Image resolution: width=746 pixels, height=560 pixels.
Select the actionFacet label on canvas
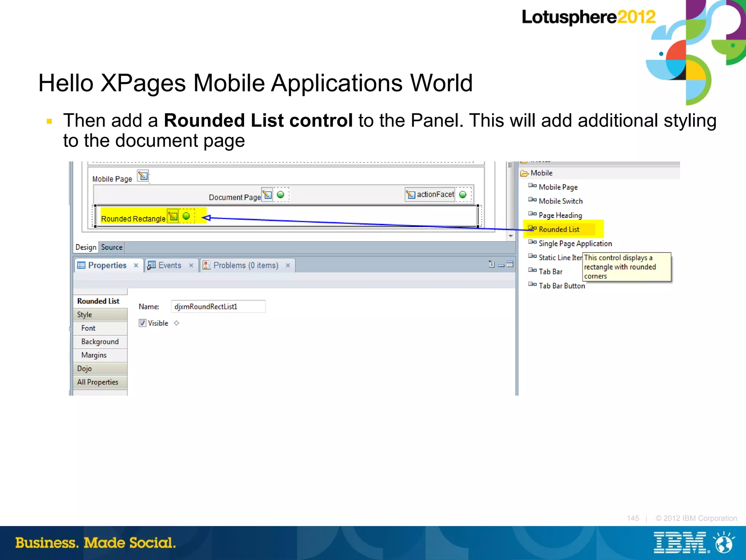tap(435, 195)
